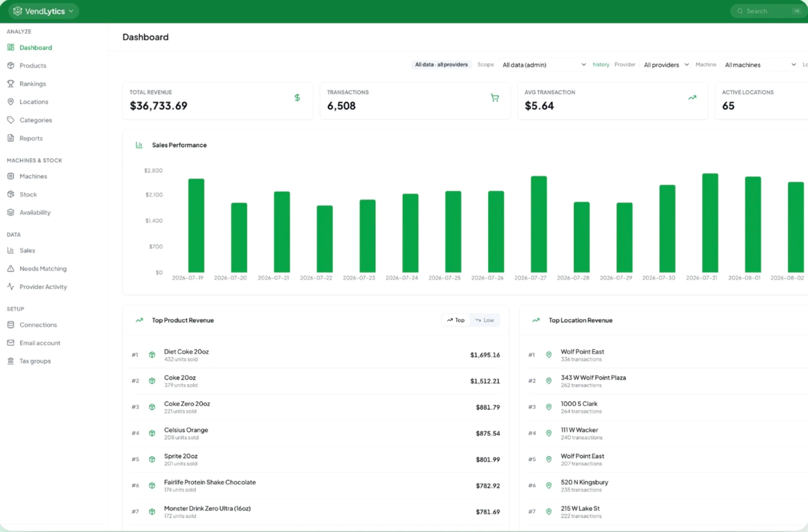Click the Dashboard grid icon in sidebar
Screen dimensions: 808x532
point(11,48)
